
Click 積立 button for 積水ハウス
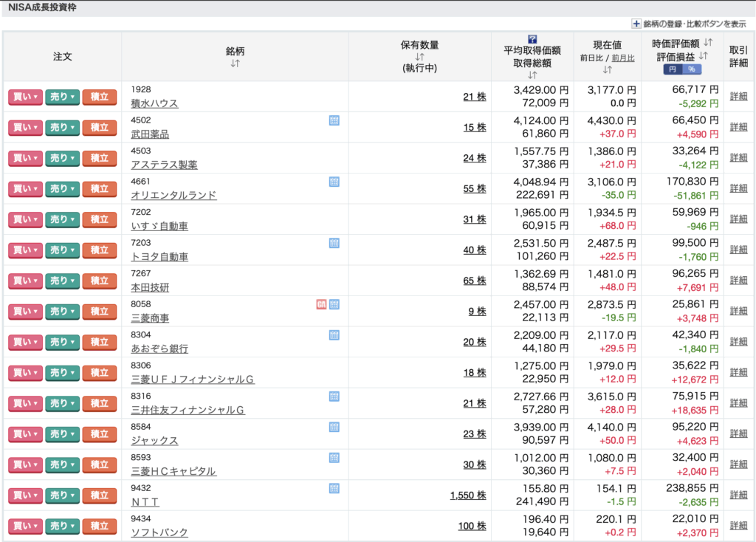100,97
